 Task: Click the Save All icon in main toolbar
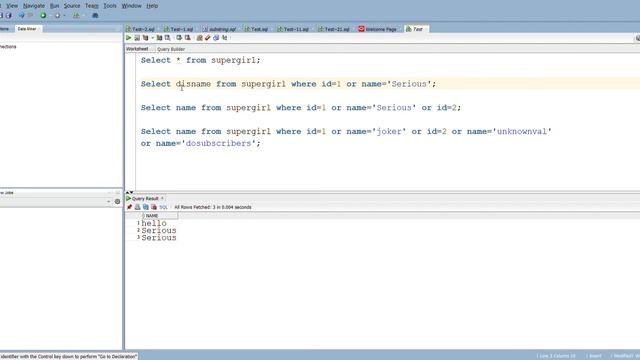[9, 16]
